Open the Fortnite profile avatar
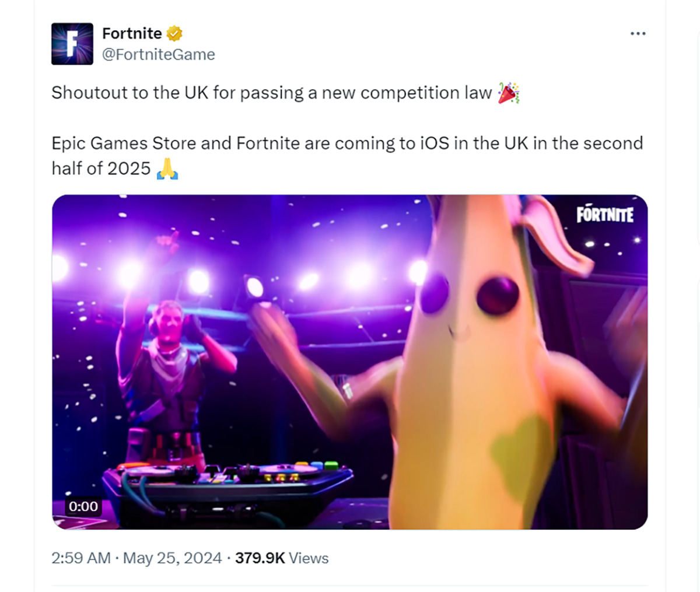This screenshot has width=700, height=592. coord(72,44)
